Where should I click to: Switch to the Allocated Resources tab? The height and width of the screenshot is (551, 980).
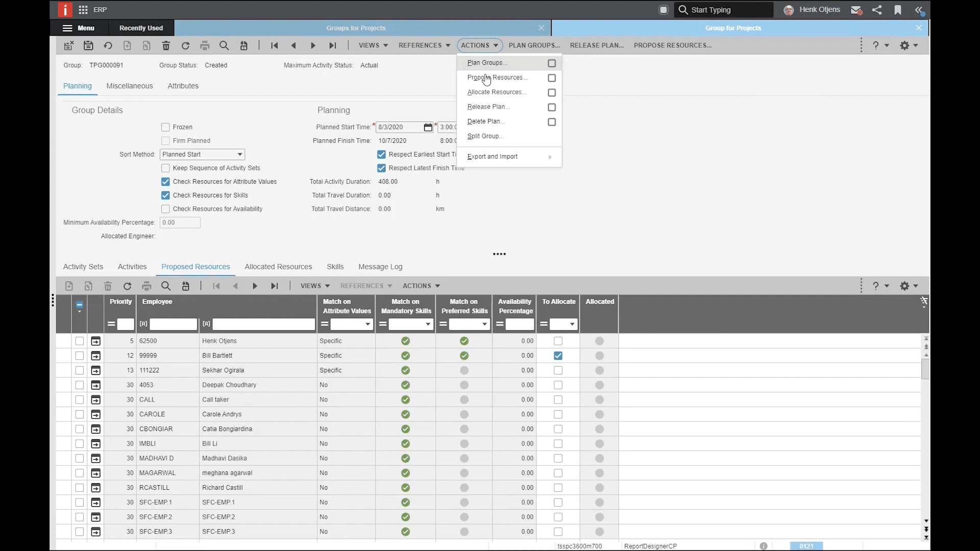[x=278, y=267]
